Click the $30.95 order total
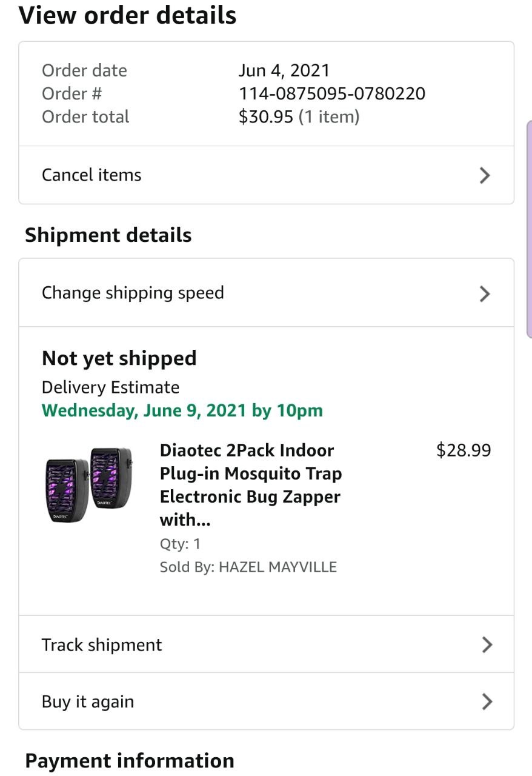This screenshot has height=776, width=532. (265, 116)
